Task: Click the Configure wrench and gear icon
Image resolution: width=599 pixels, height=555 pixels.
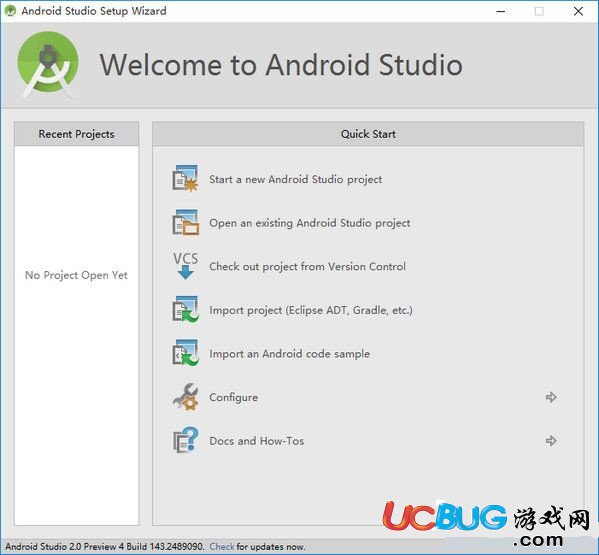Action: 185,397
